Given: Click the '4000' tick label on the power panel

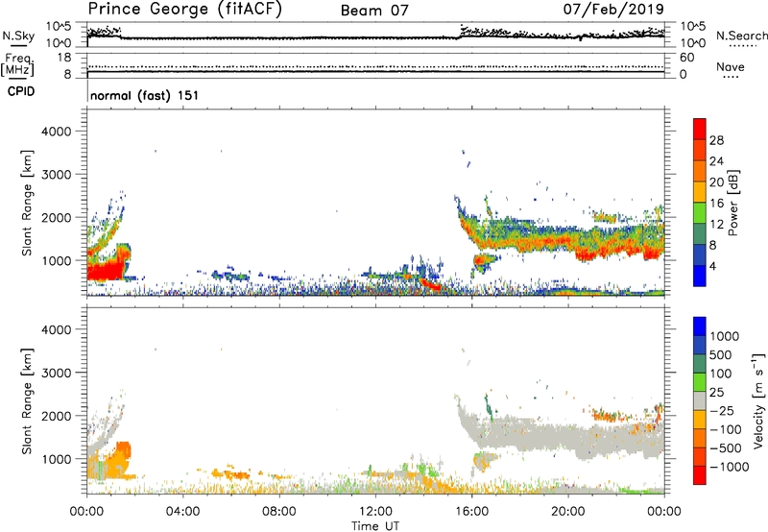Looking at the screenshot, I should point(57,132).
